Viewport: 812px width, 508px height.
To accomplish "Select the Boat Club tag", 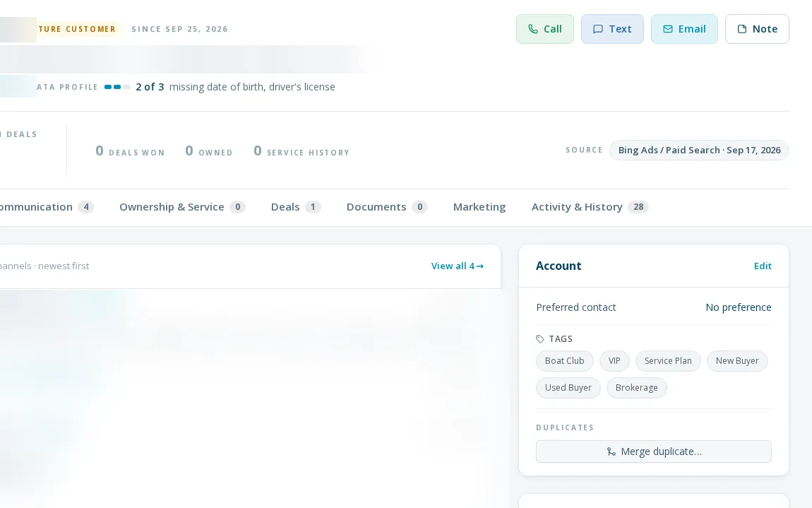I will tap(564, 361).
